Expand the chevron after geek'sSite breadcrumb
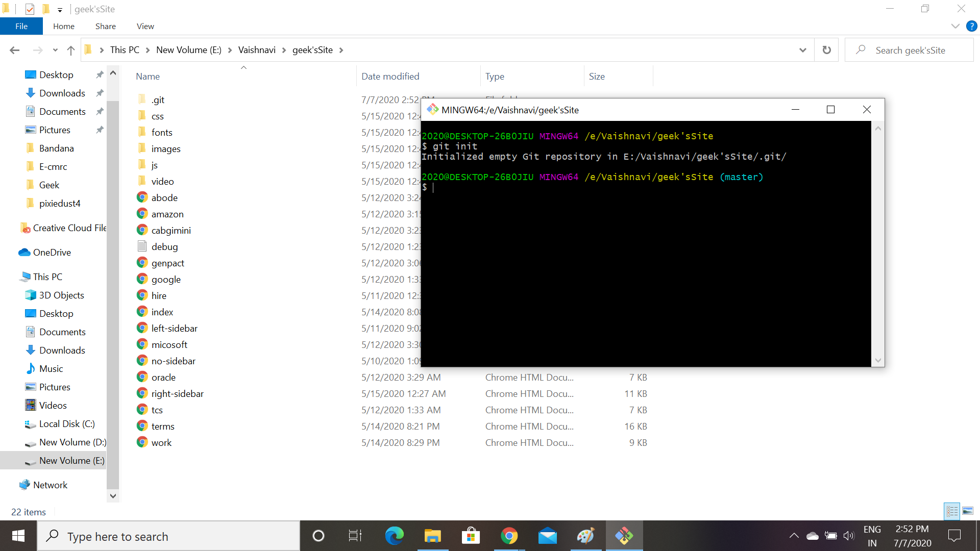 tap(341, 50)
